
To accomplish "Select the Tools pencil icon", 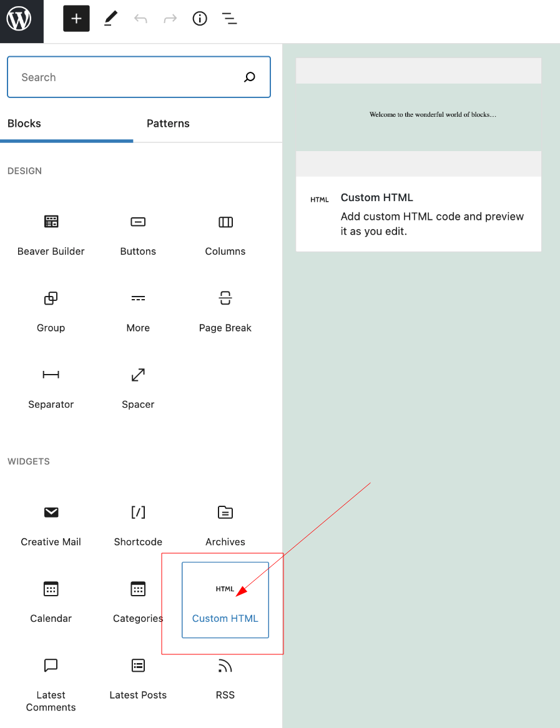I will click(111, 19).
